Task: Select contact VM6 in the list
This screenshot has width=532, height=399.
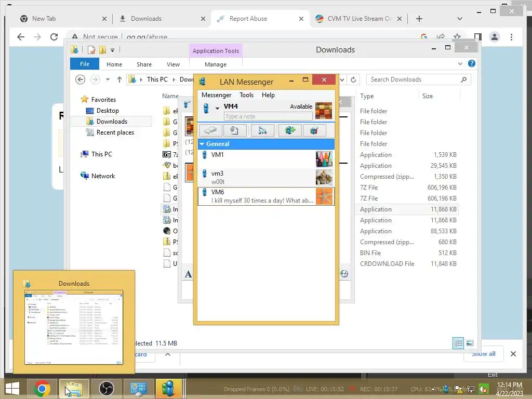Action: pyautogui.click(x=266, y=196)
